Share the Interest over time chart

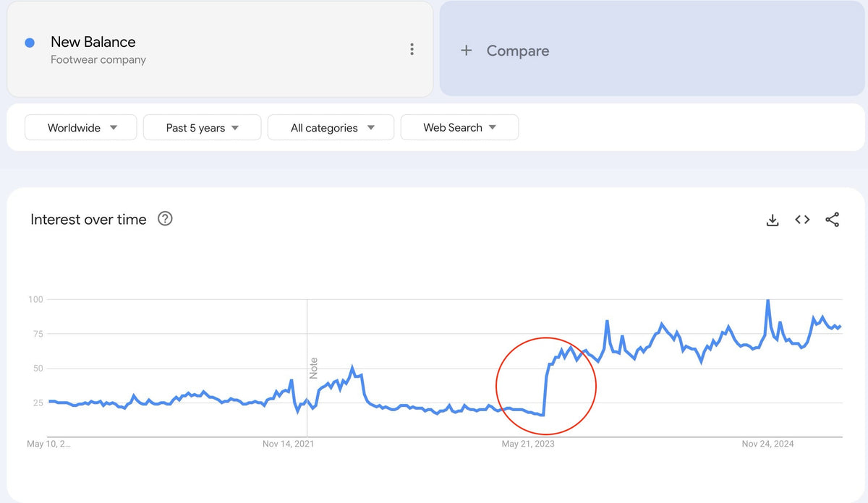point(833,220)
